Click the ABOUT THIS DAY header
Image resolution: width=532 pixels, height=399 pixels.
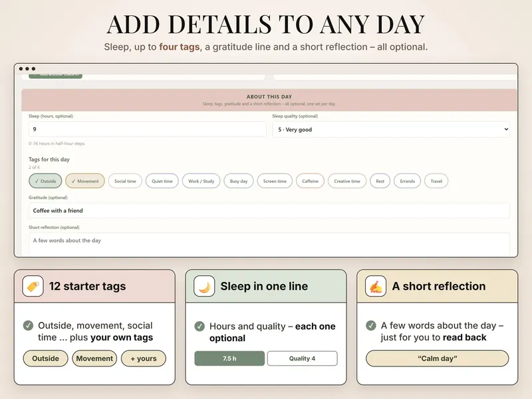[x=269, y=96]
